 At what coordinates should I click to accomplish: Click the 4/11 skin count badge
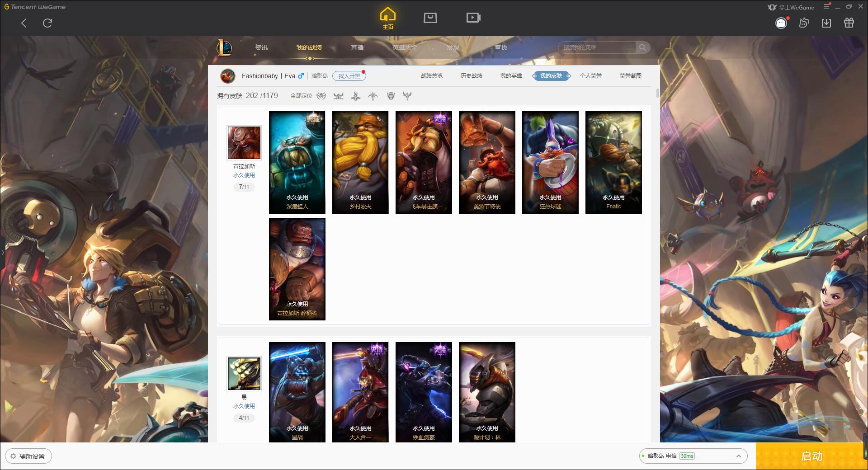coord(244,418)
